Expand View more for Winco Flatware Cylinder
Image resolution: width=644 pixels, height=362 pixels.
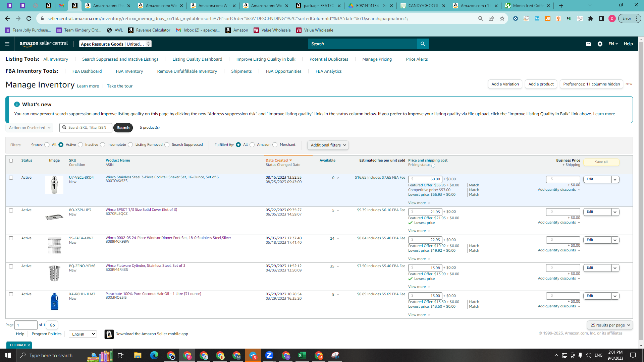point(419,287)
